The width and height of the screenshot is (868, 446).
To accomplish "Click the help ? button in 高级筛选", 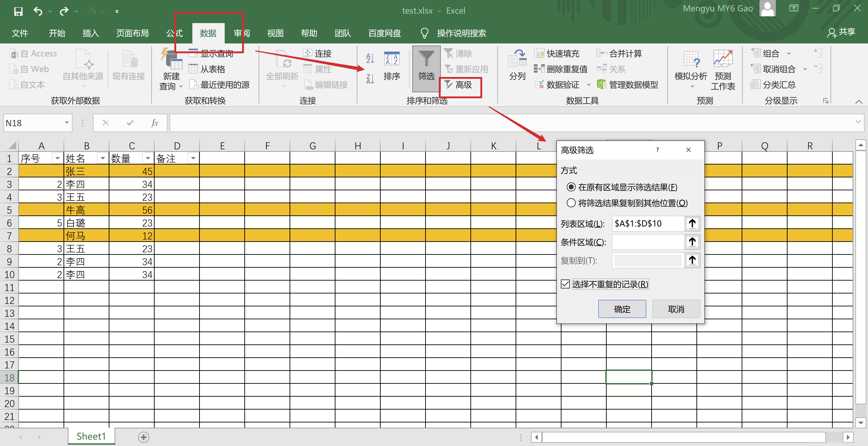I will tap(657, 150).
